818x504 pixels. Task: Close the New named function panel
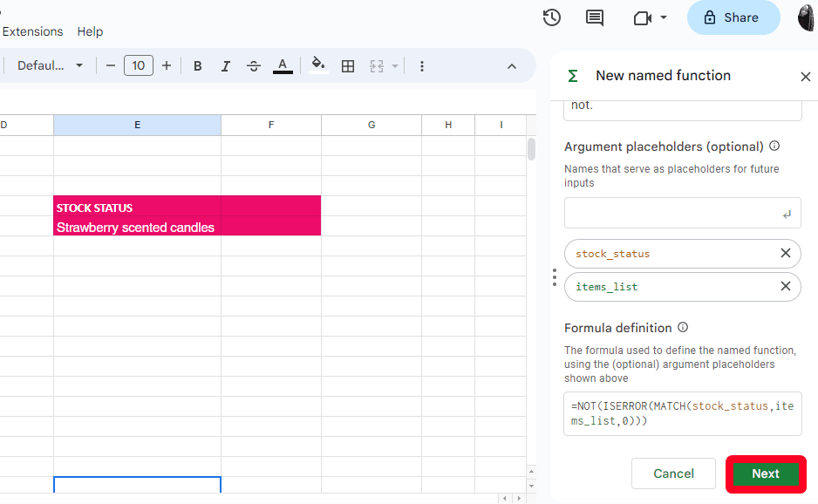[805, 77]
